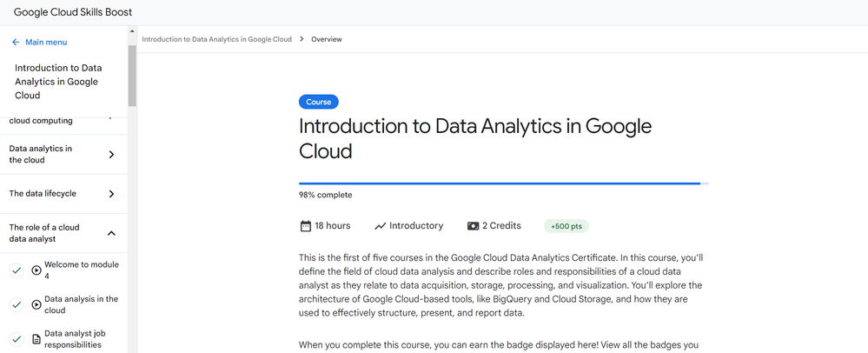Select Data analytics in the cloud module label
Image resolution: width=868 pixels, height=353 pixels.
41,155
